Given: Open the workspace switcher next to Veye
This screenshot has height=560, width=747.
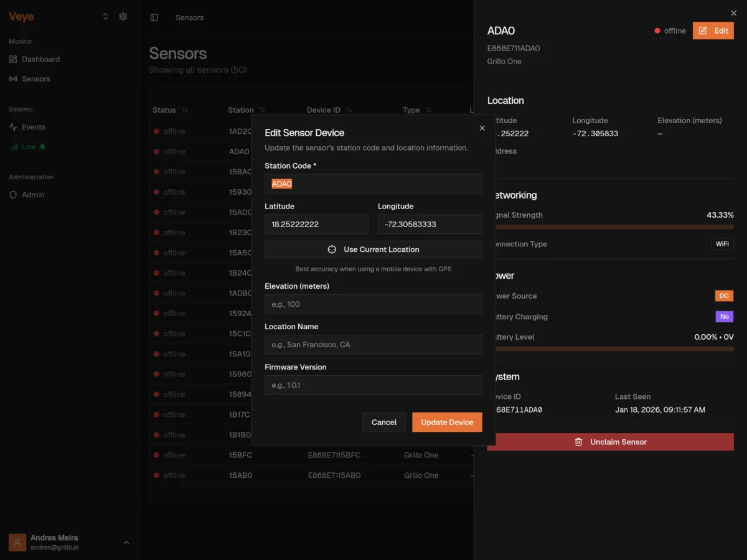Looking at the screenshot, I should (105, 17).
